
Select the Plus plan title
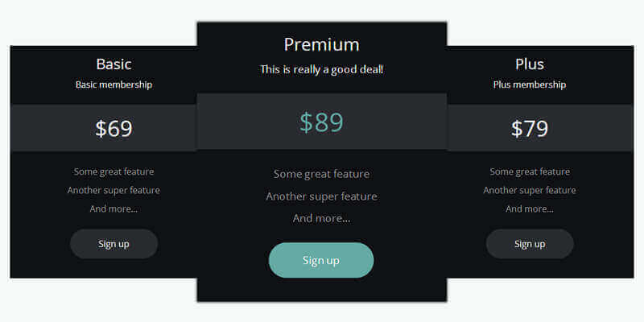click(530, 64)
